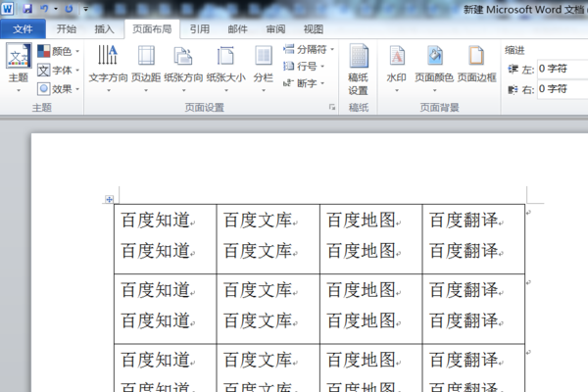Open the 页面颜色 page color menu

point(434,69)
